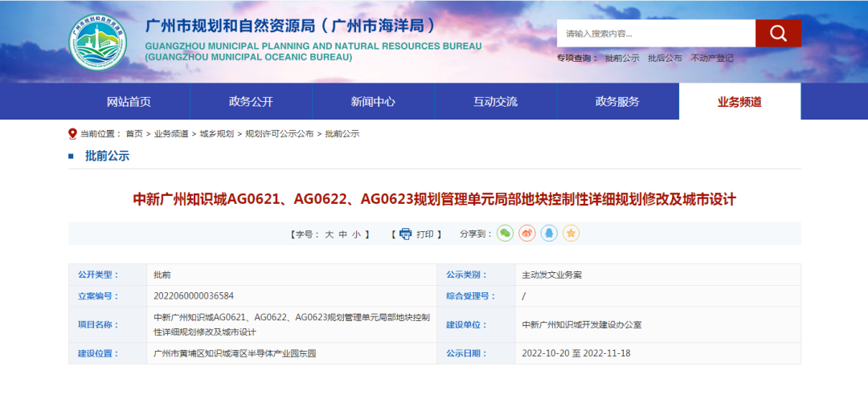
Task: Click 首页 in the breadcrumb
Action: [x=134, y=134]
